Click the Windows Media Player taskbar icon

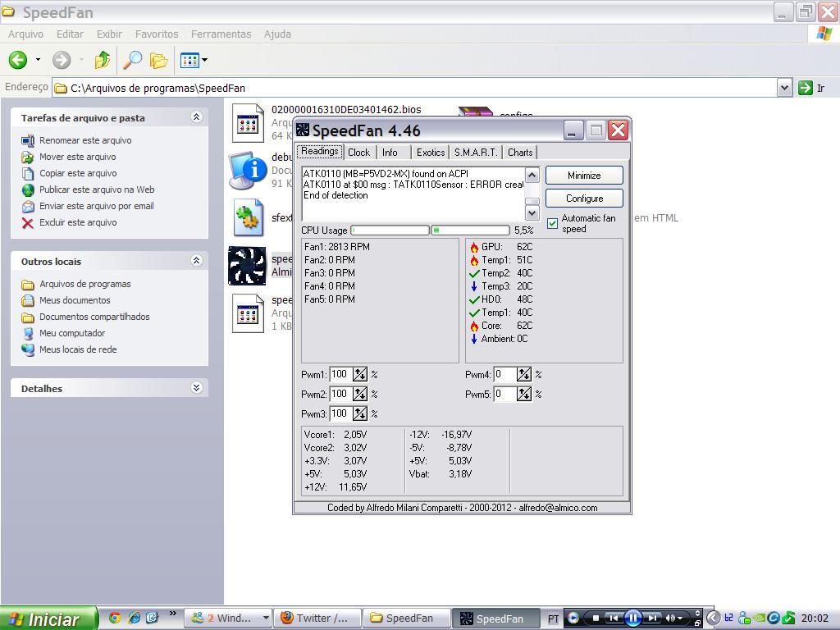pyautogui.click(x=573, y=619)
